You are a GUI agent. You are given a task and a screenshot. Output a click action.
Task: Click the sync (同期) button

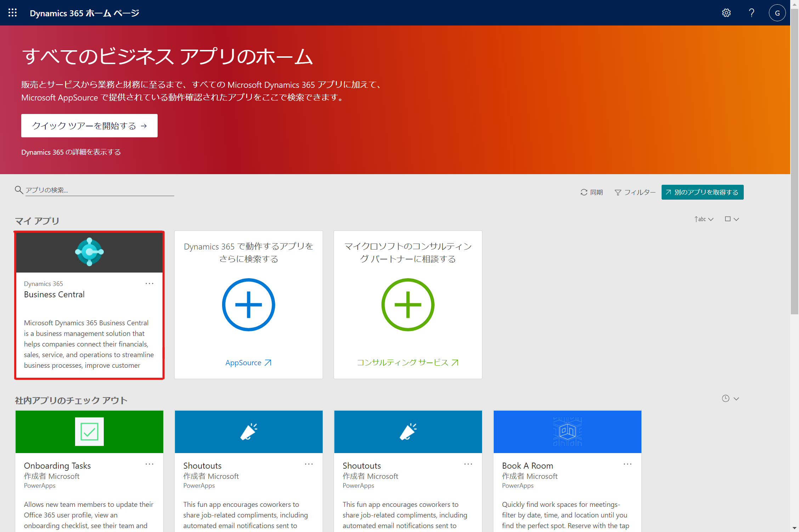592,192
